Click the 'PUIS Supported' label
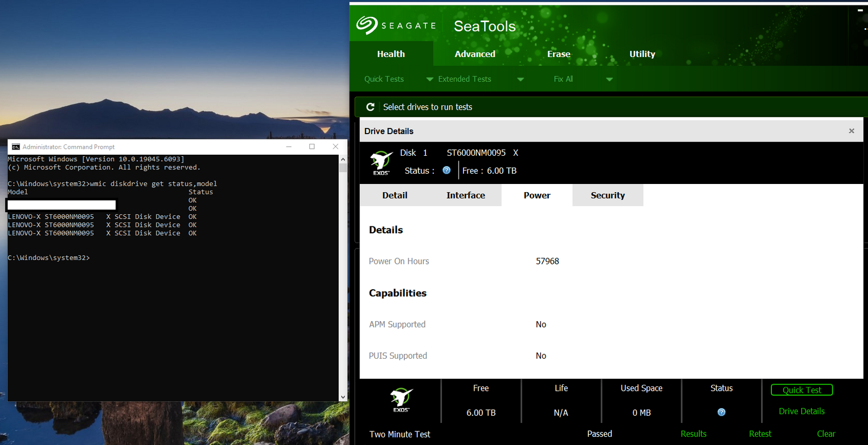Image resolution: width=868 pixels, height=445 pixels. 398,356
